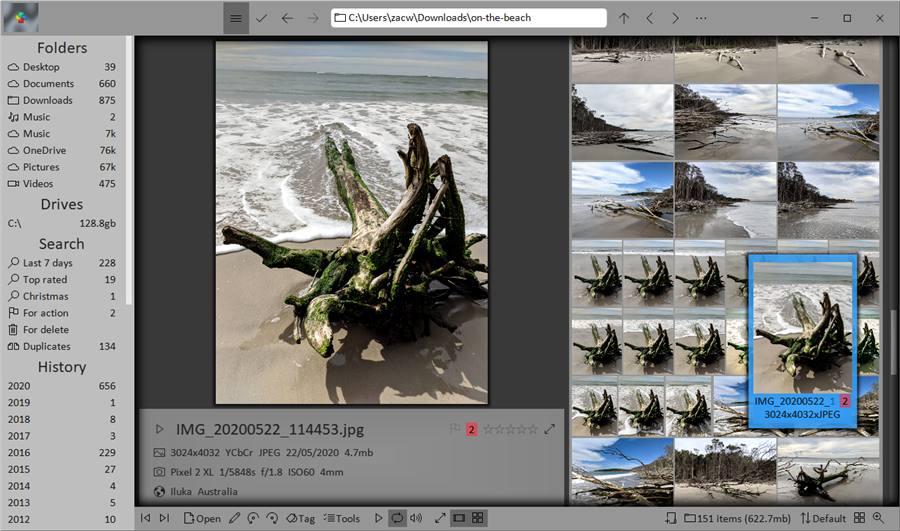Open the Default sort order dropdown
900x531 pixels.
click(823, 518)
